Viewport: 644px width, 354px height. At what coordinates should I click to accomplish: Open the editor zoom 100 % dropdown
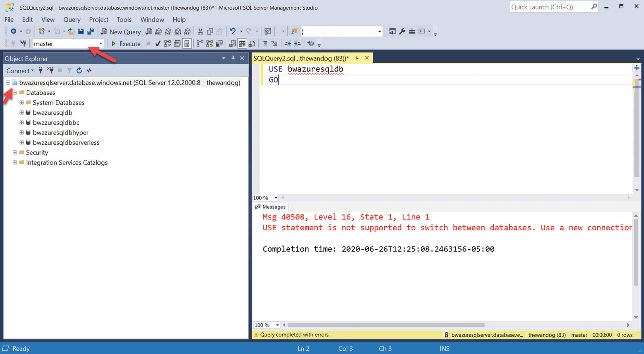[x=276, y=198]
